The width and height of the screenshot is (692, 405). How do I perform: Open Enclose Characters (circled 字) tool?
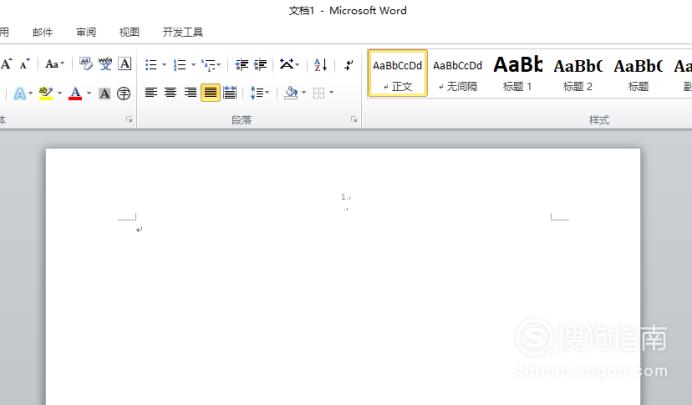124,93
